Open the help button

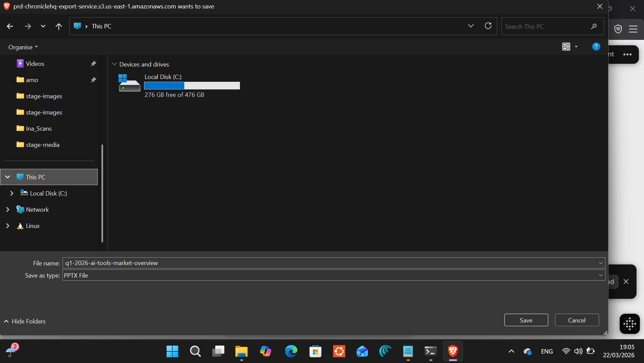click(596, 47)
